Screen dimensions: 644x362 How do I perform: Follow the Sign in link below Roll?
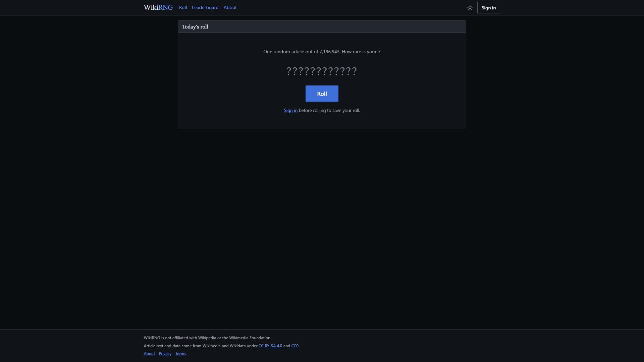point(290,110)
